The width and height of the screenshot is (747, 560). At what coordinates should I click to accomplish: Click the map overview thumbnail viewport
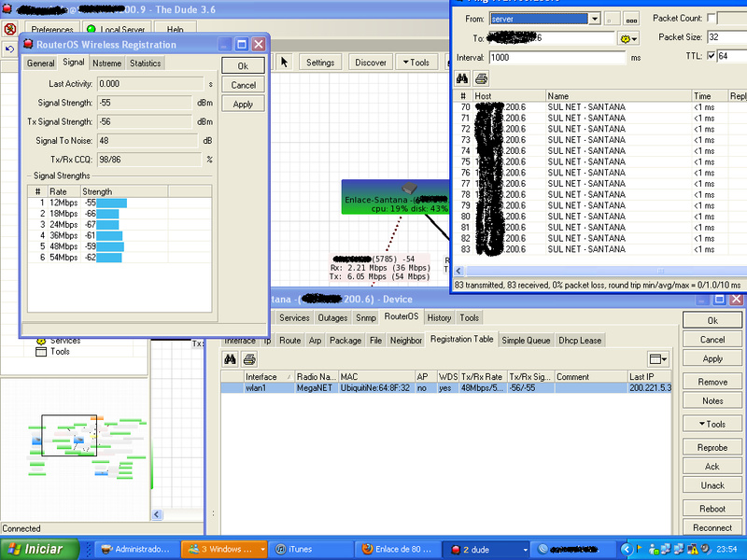click(70, 435)
